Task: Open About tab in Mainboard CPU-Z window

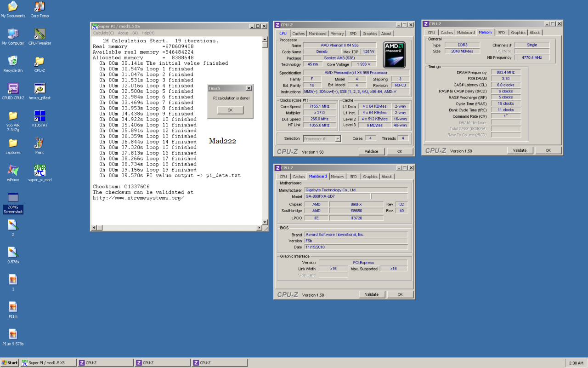Action: 387,177
